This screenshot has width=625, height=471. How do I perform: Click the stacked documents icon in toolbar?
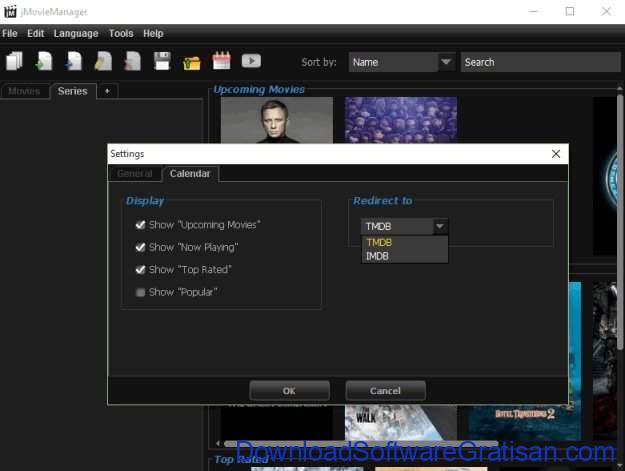(14, 62)
